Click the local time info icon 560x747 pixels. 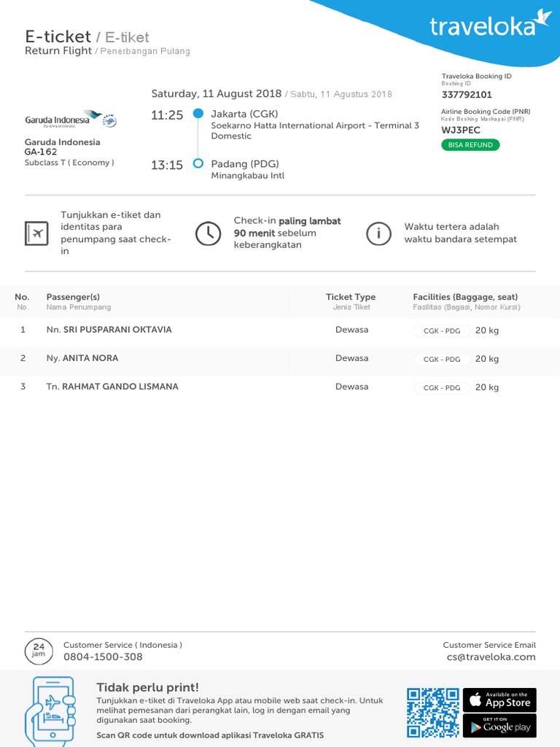(378, 233)
